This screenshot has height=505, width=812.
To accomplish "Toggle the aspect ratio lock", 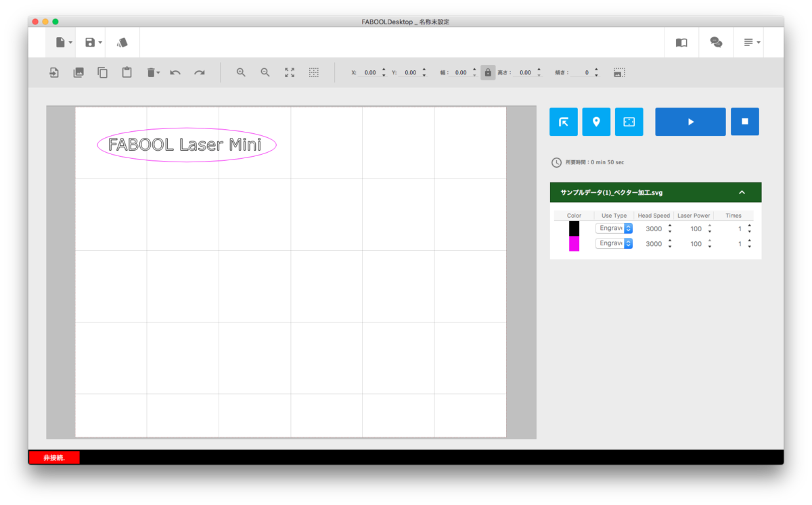I will (488, 72).
